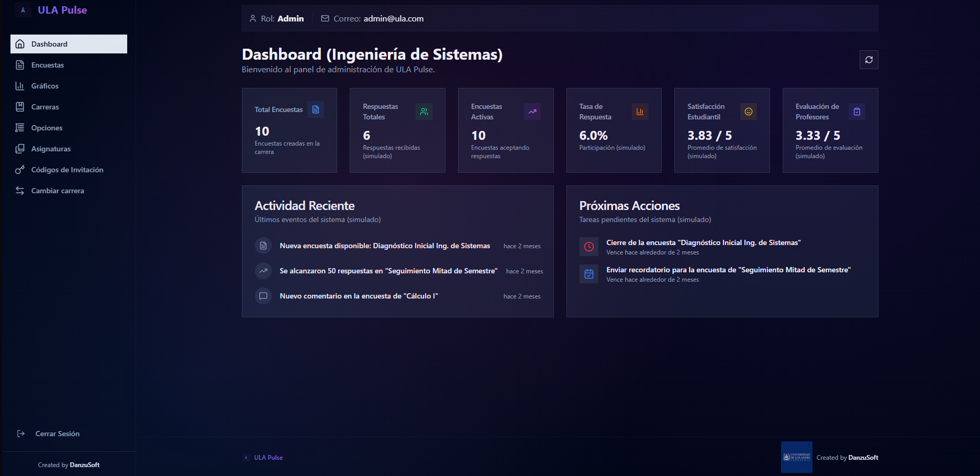Click the file icon beside Nueva encuesta disponible

click(x=263, y=246)
